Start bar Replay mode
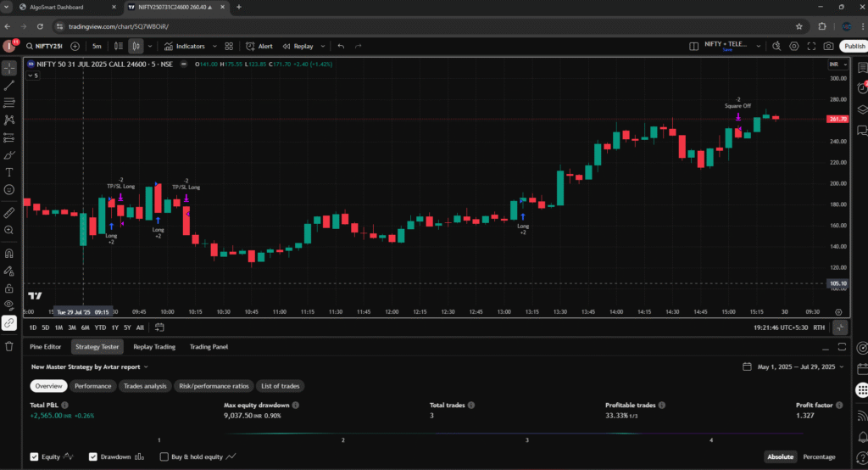The width and height of the screenshot is (868, 470). point(298,46)
